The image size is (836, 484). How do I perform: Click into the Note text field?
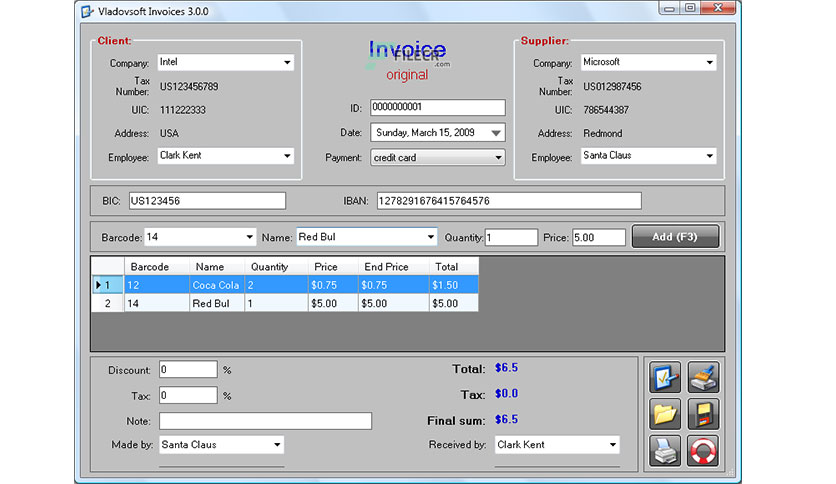265,421
